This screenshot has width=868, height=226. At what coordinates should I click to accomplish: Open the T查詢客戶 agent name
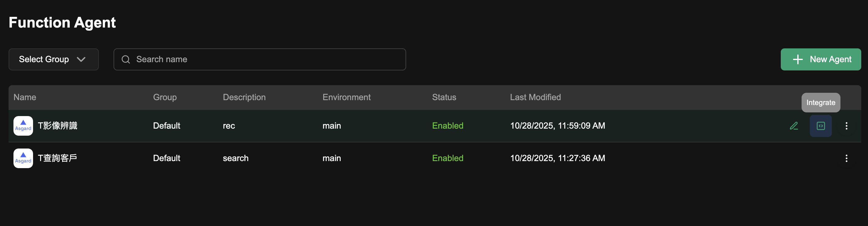pos(57,158)
